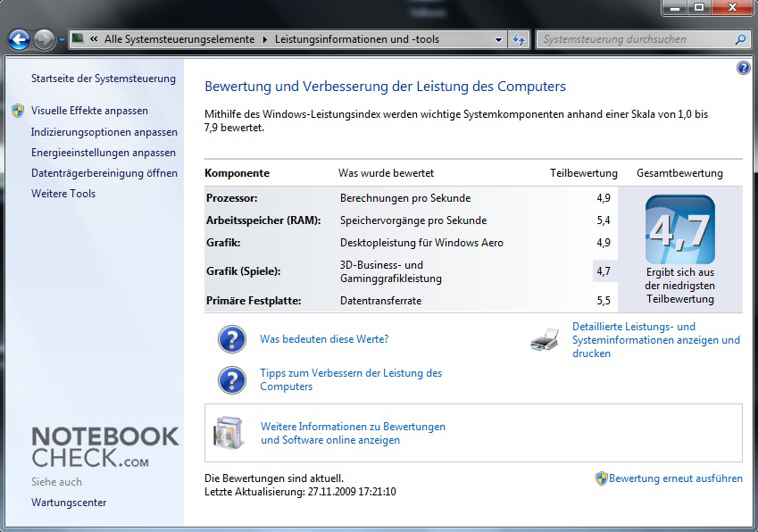The image size is (758, 532).
Task: Open help with the blue question mark icon
Action: (x=743, y=68)
